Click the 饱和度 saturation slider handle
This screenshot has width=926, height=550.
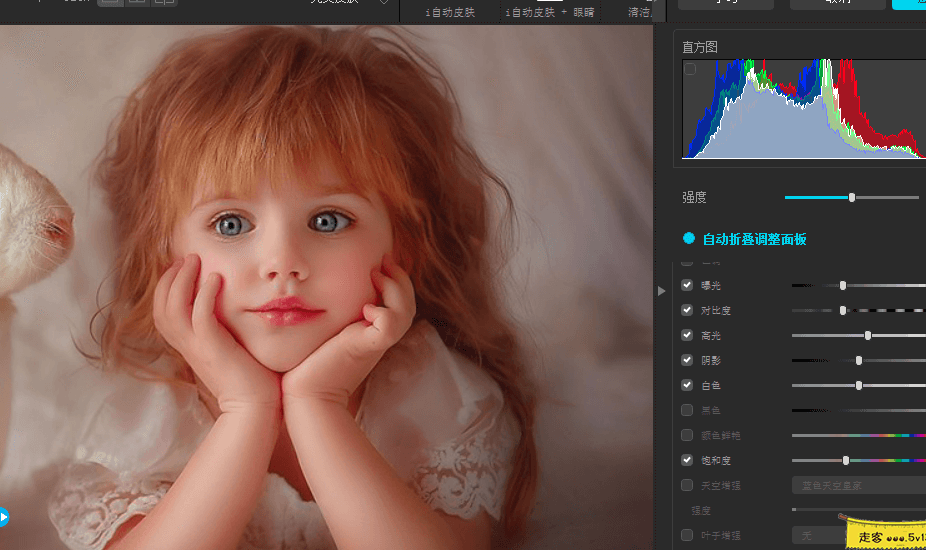point(846,460)
